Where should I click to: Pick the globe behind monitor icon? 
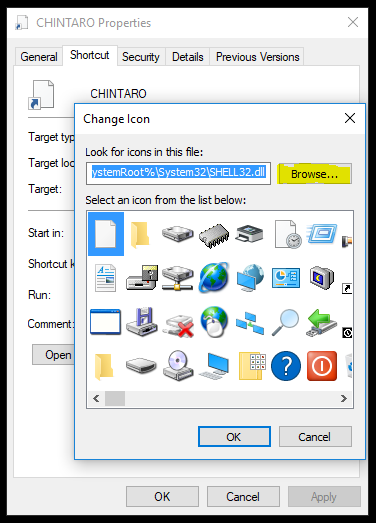(x=250, y=278)
